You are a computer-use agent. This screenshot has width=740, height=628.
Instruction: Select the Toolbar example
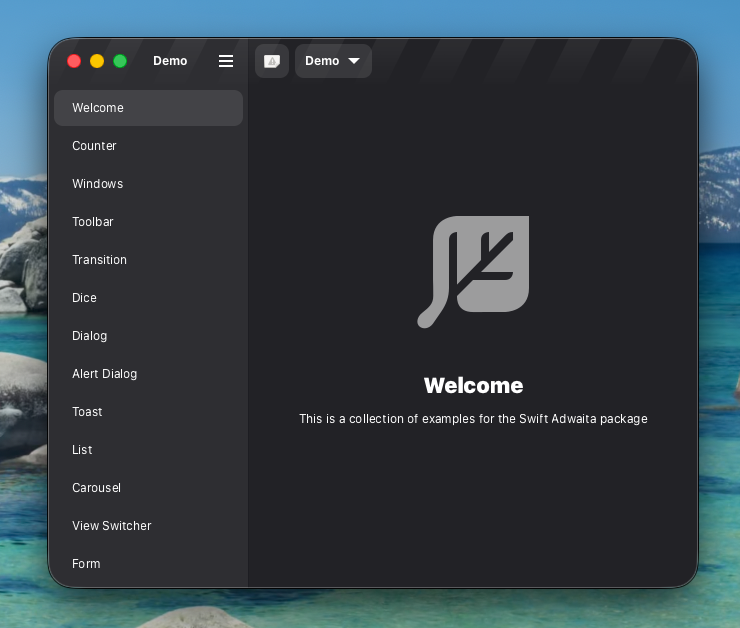click(148, 222)
